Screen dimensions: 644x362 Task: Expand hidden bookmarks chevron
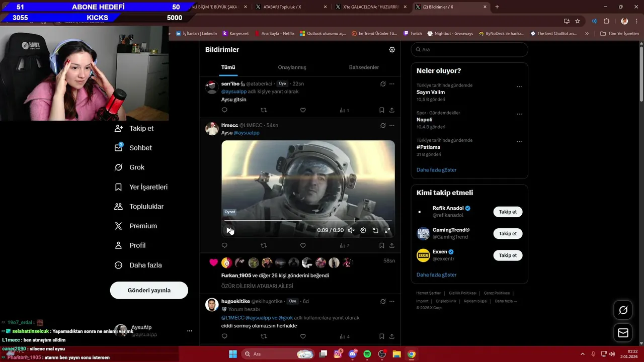pos(587,34)
